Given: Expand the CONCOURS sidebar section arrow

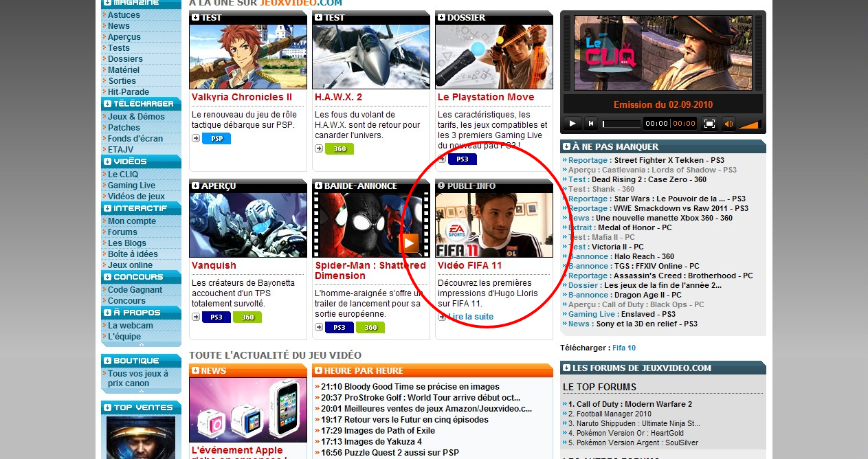Looking at the screenshot, I should click(107, 277).
